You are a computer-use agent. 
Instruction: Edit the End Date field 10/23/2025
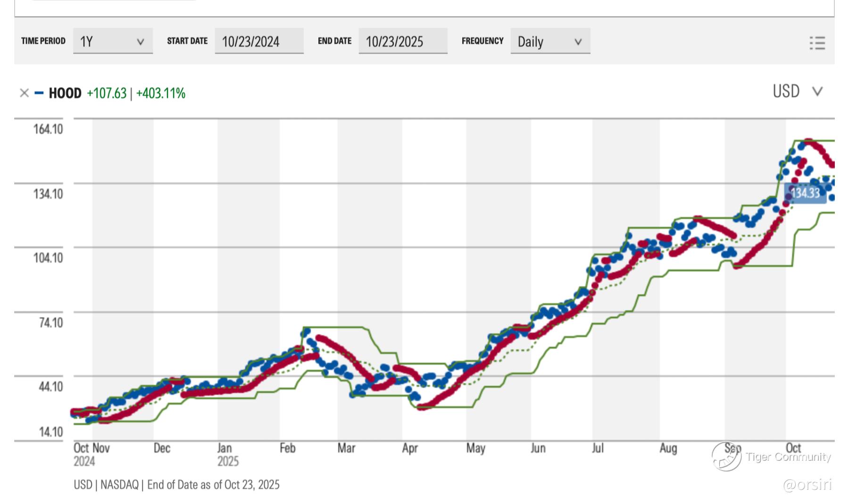pos(403,41)
